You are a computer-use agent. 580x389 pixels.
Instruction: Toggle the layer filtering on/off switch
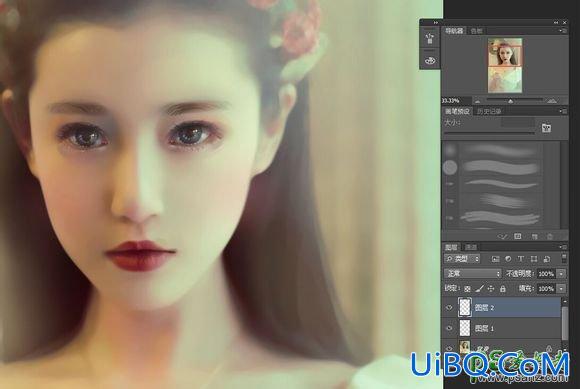564,258
